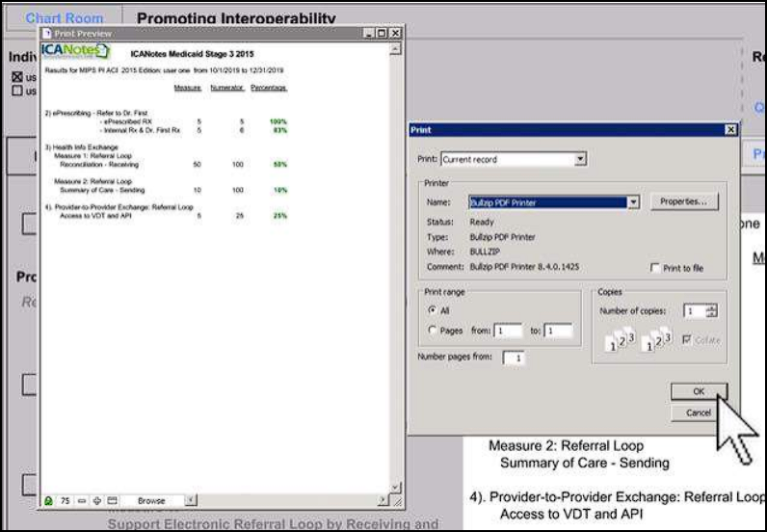The height and width of the screenshot is (532, 767).
Task: Switch to the Chart Room tab
Action: (65, 18)
